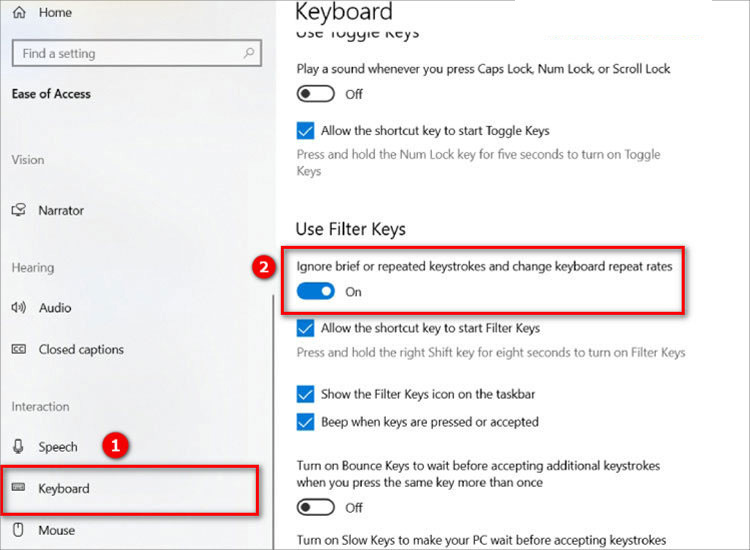Click the Hearing section label
750x550 pixels.
33,267
